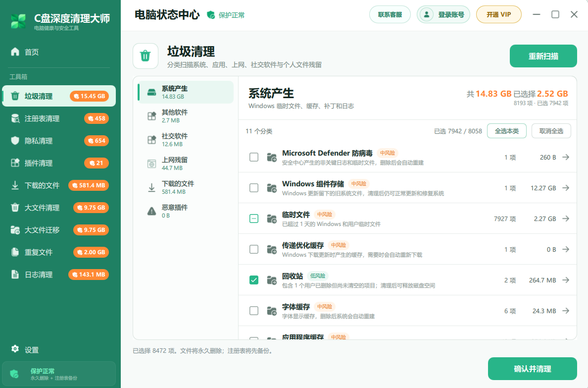588x388 pixels.
Task: Click the 大文件清理 trash icon
Action: (x=15, y=208)
